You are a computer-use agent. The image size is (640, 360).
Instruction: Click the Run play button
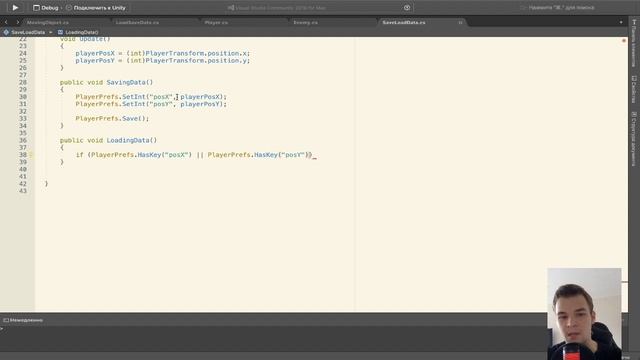15,7
